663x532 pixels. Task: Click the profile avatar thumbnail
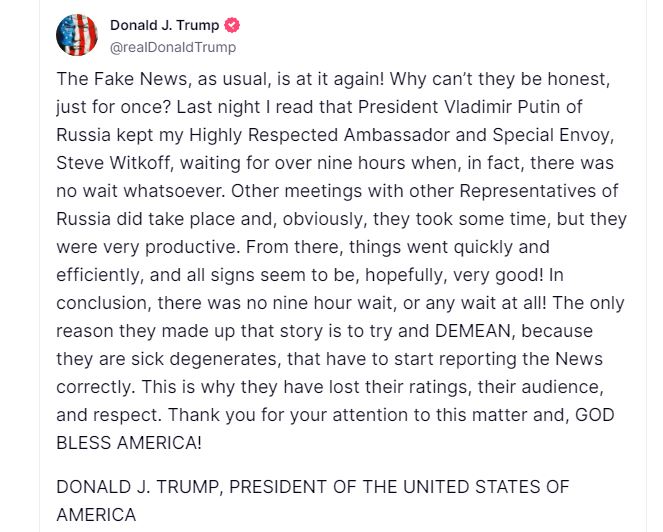(x=78, y=36)
